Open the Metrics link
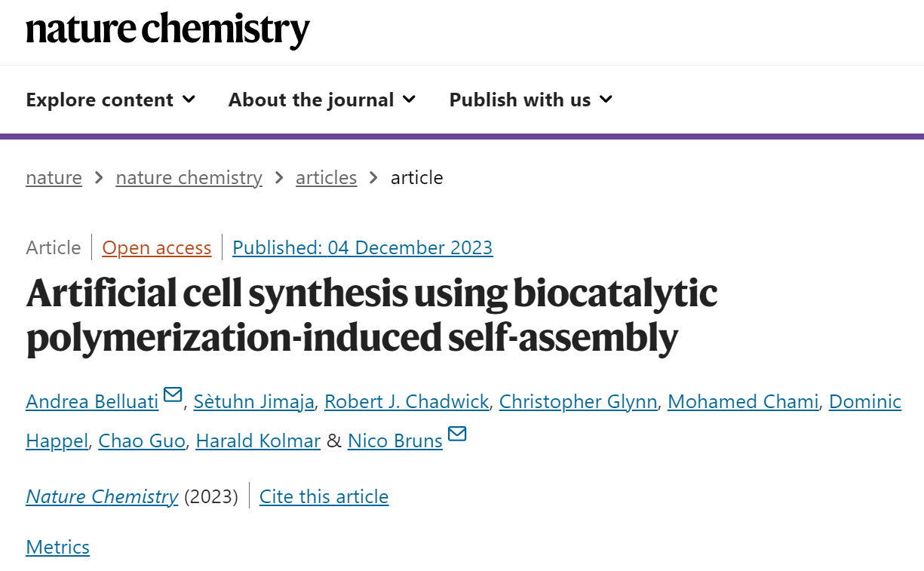The width and height of the screenshot is (924, 571). (x=58, y=547)
